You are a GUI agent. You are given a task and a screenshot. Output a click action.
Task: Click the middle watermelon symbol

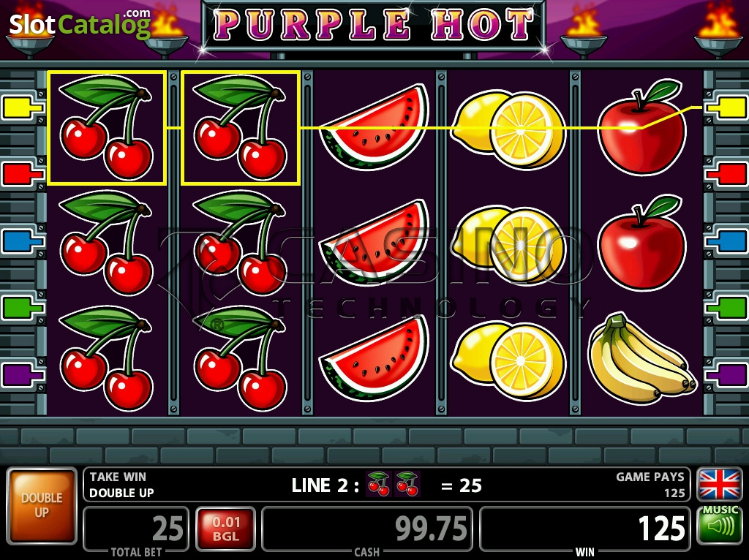374,243
